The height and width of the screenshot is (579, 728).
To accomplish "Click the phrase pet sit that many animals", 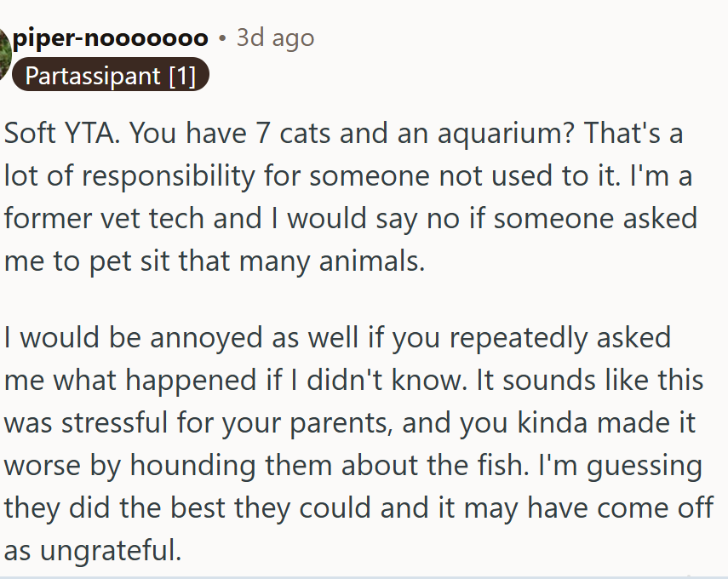I will pyautogui.click(x=257, y=261).
